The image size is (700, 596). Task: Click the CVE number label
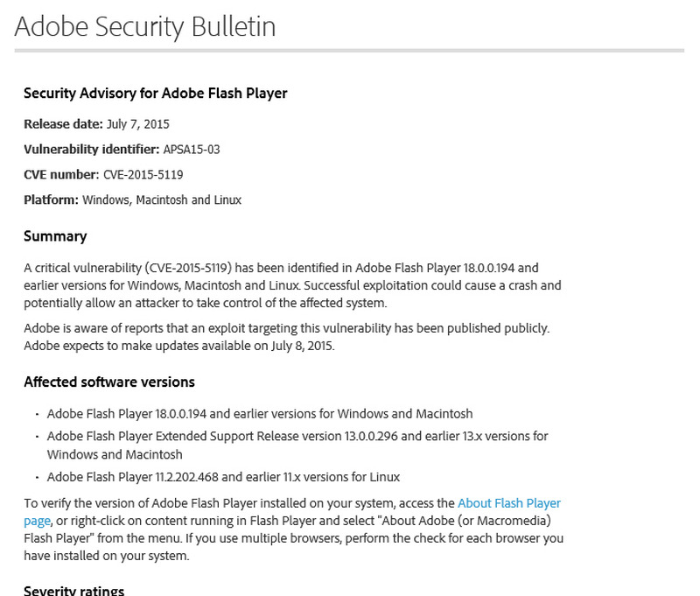(x=61, y=175)
